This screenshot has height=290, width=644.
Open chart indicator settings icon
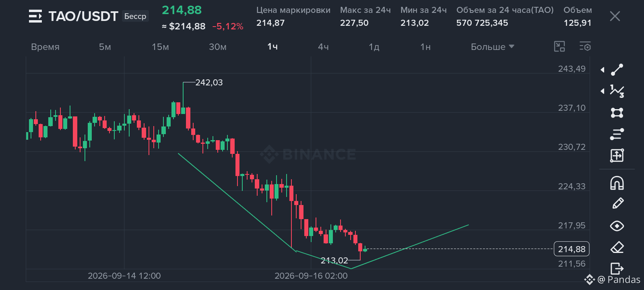click(x=585, y=47)
